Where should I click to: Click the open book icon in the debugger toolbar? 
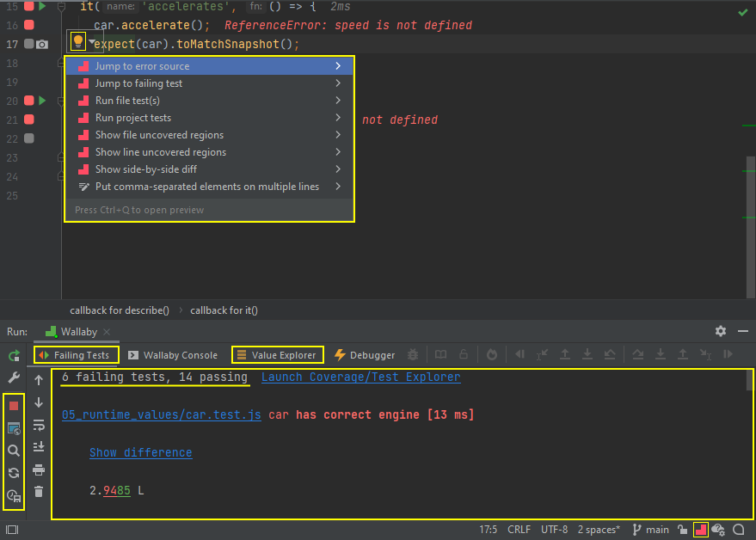click(440, 355)
